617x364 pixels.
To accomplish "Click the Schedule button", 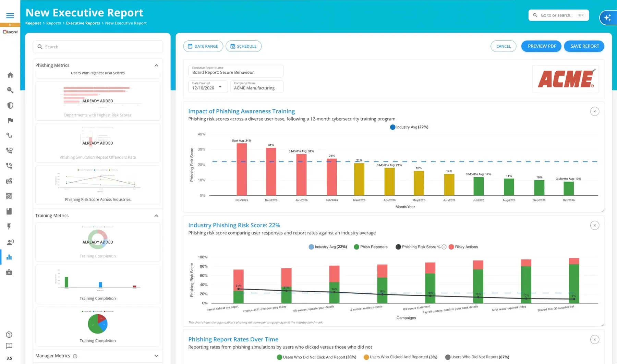I will click(243, 46).
